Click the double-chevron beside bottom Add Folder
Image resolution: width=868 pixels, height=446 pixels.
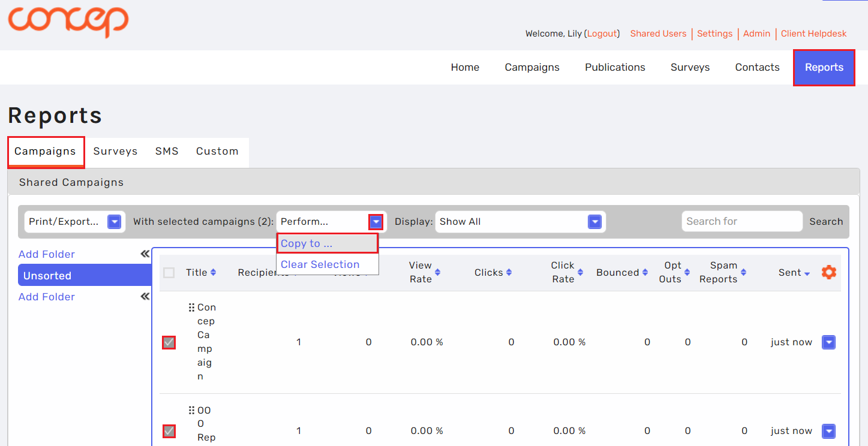(x=145, y=297)
